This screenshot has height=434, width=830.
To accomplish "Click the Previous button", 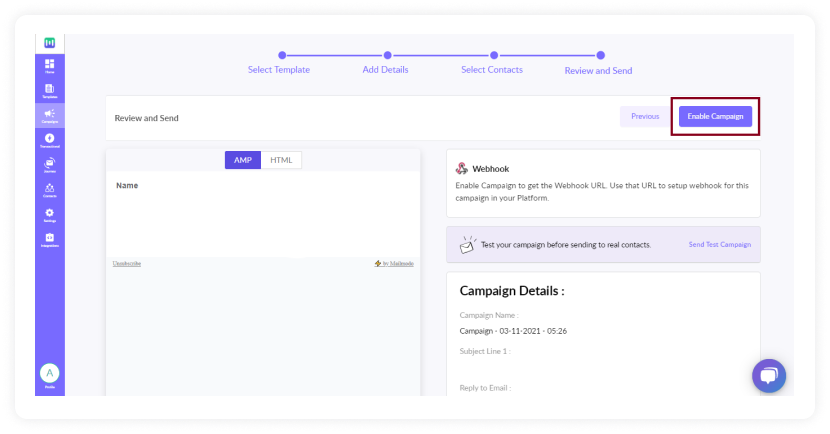I will click(645, 116).
